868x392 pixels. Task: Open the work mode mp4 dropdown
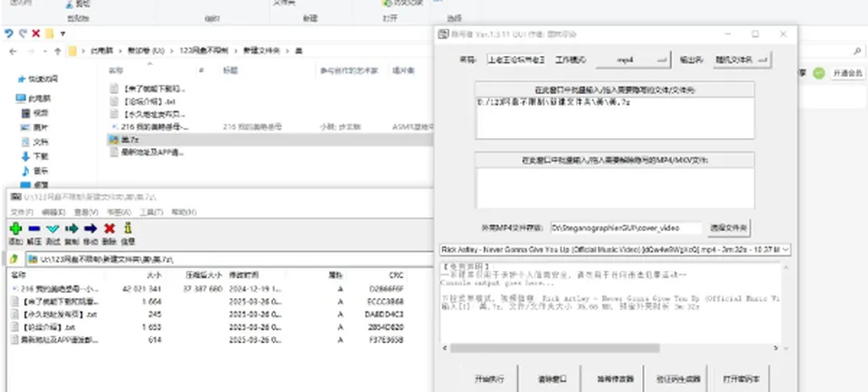coord(633,60)
